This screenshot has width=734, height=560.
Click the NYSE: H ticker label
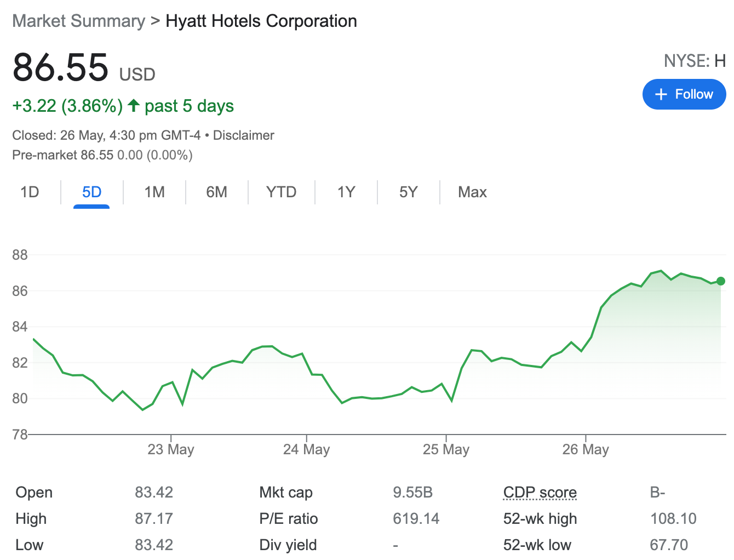695,61
